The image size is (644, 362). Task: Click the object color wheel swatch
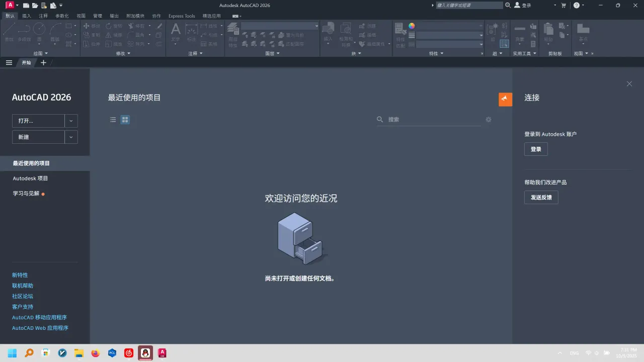coord(412,26)
